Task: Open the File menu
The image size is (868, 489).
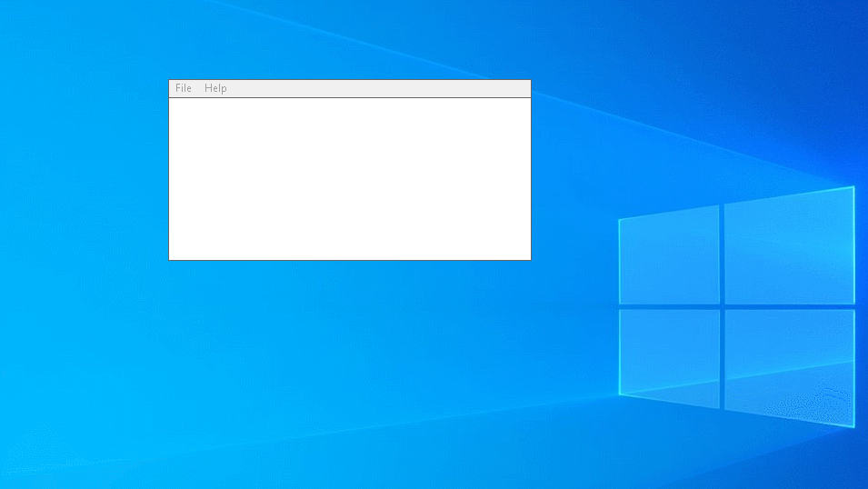Action: [x=184, y=88]
